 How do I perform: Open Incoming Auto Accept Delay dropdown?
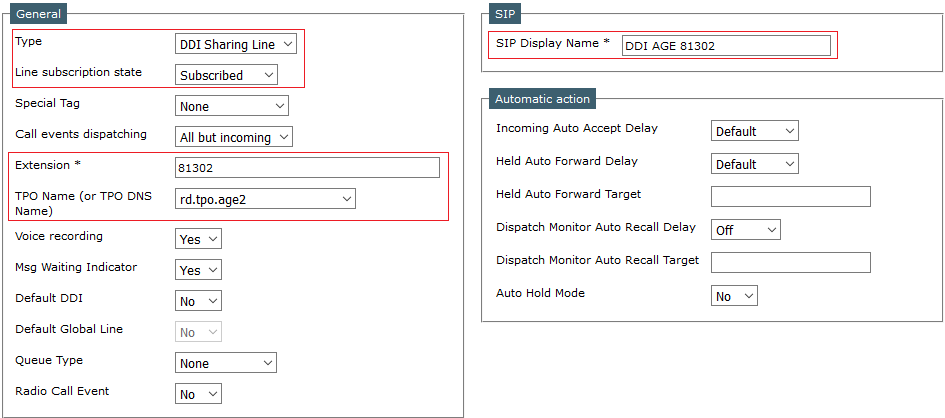pos(755,131)
